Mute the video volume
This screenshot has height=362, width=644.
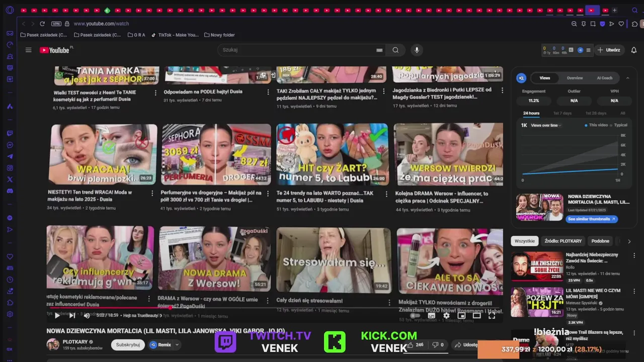point(87,315)
